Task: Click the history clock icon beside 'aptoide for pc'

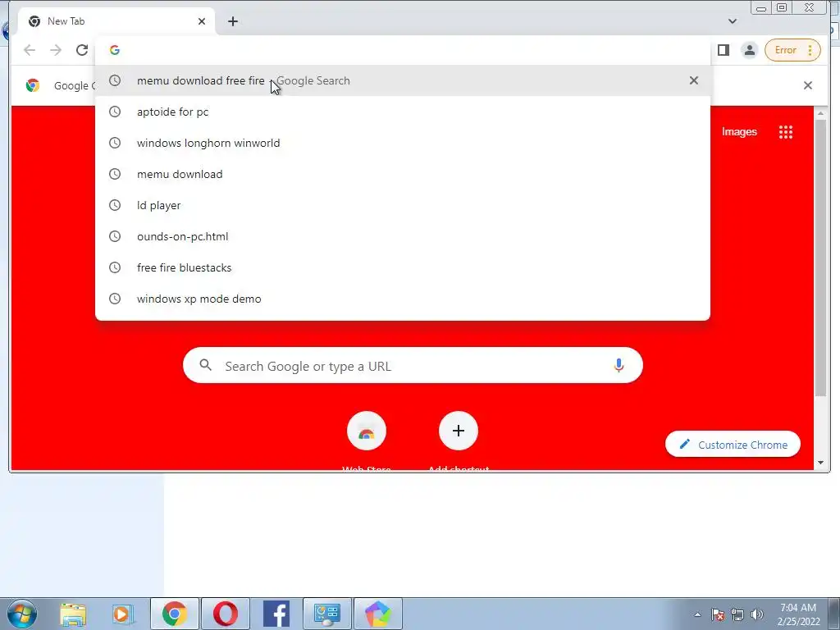Action: coord(115,112)
